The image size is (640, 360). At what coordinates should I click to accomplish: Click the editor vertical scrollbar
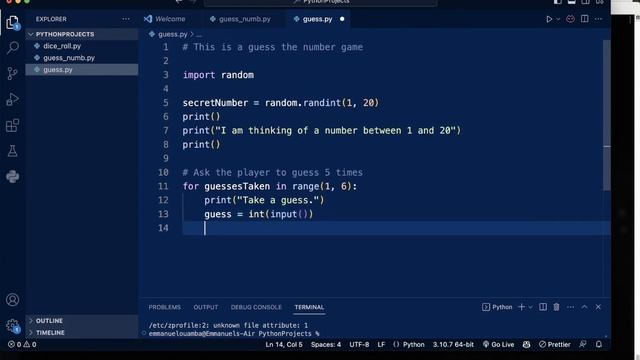coord(607,114)
